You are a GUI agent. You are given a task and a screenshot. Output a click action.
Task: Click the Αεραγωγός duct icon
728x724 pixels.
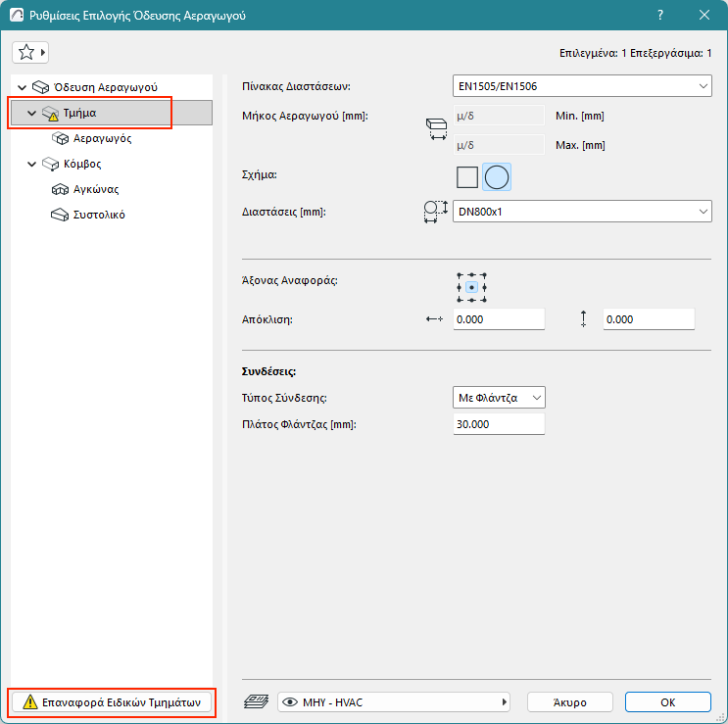click(x=60, y=138)
